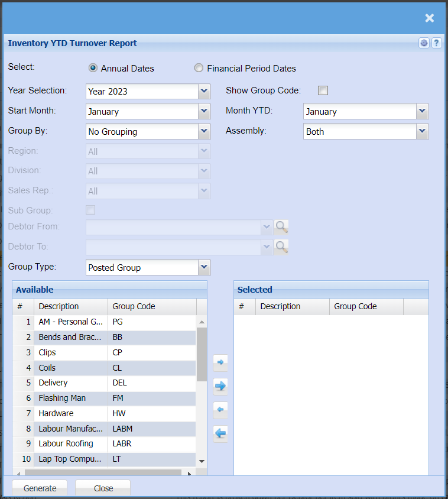Open the settings gear icon in report header
Viewport: 448px width, 499px height.
424,43
